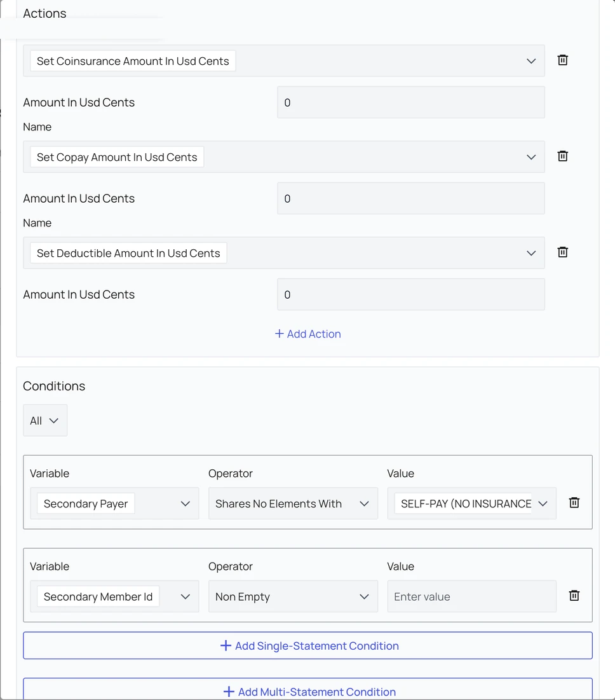
Task: Open the Shares No Elements With operator dropdown
Action: pos(293,504)
